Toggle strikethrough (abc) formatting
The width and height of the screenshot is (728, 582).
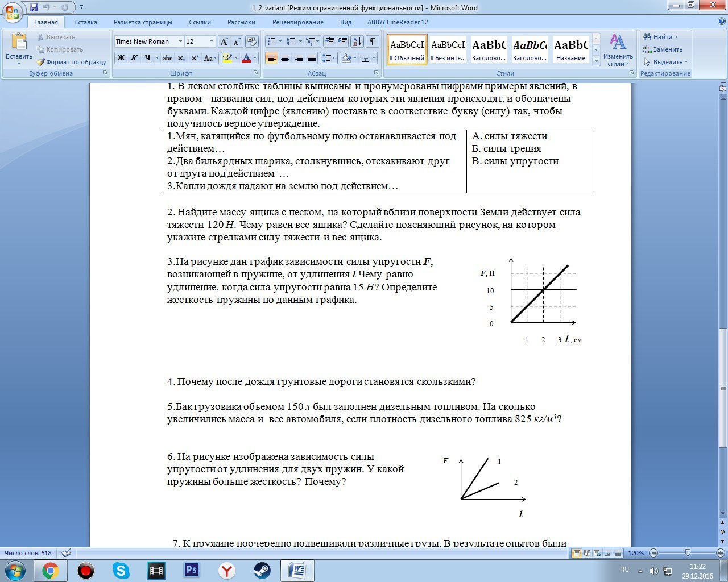pyautogui.click(x=167, y=58)
